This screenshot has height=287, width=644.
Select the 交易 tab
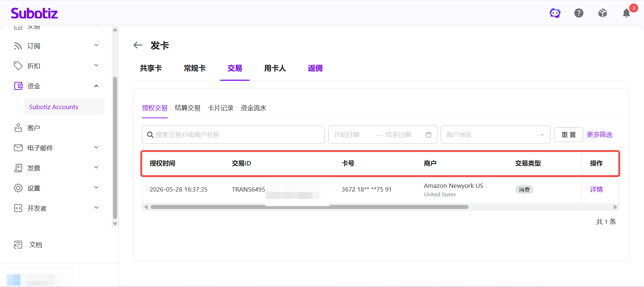point(235,68)
